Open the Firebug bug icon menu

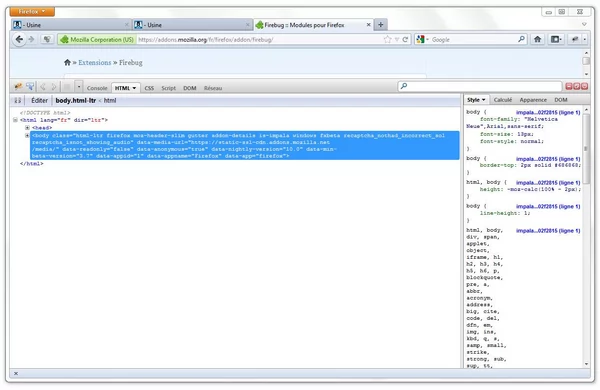point(18,87)
